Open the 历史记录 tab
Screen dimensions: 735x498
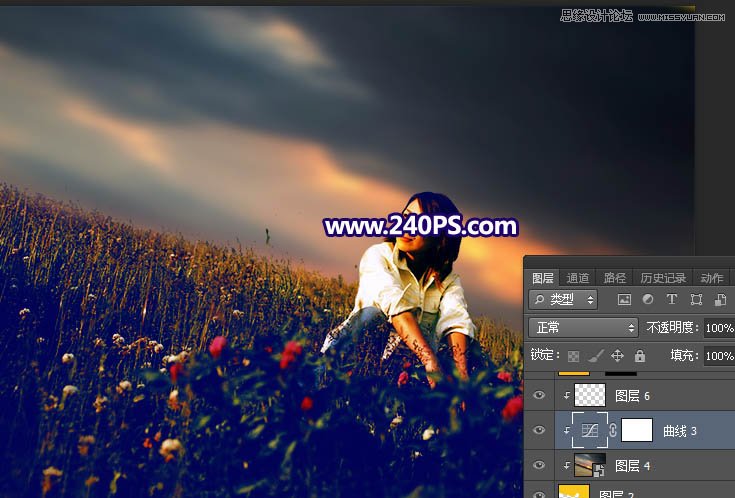[x=662, y=278]
